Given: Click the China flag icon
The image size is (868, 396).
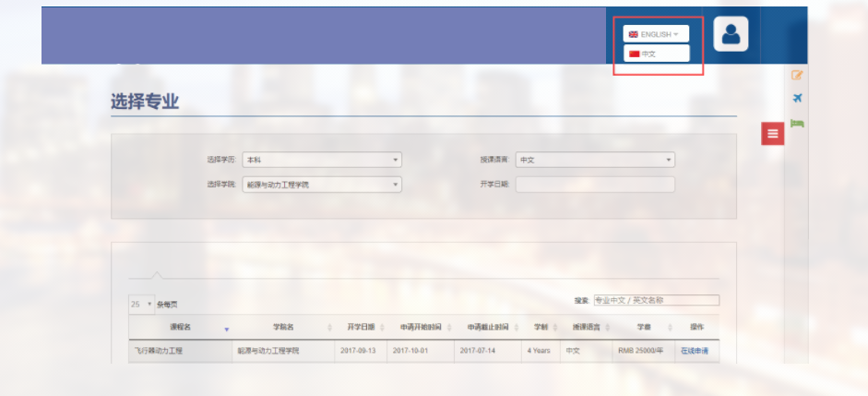Looking at the screenshot, I should tap(634, 54).
